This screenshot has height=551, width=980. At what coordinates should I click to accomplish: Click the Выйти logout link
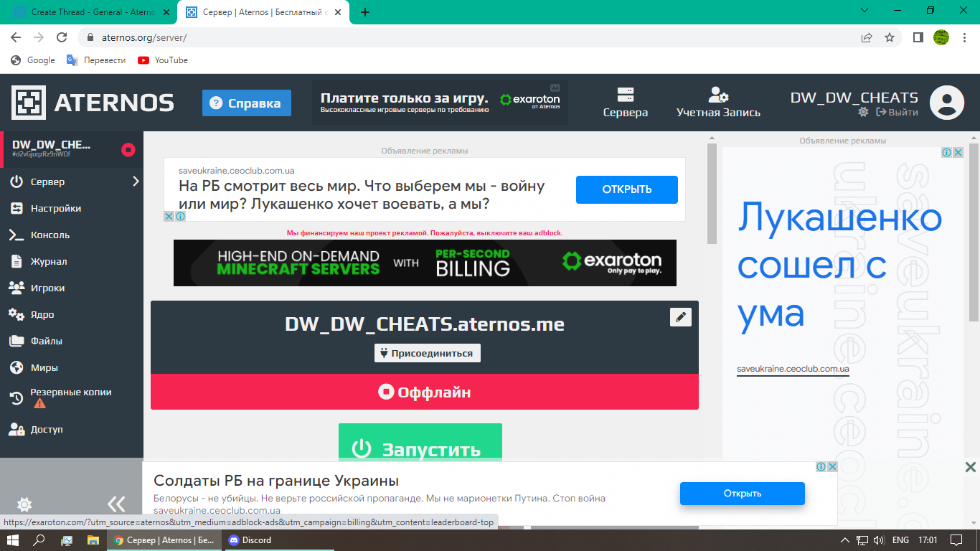point(897,112)
